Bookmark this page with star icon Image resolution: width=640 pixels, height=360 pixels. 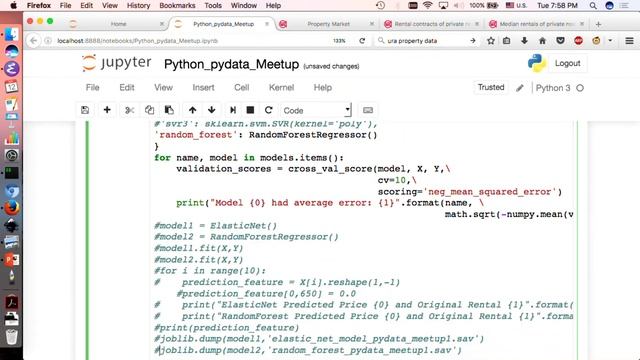(x=491, y=41)
